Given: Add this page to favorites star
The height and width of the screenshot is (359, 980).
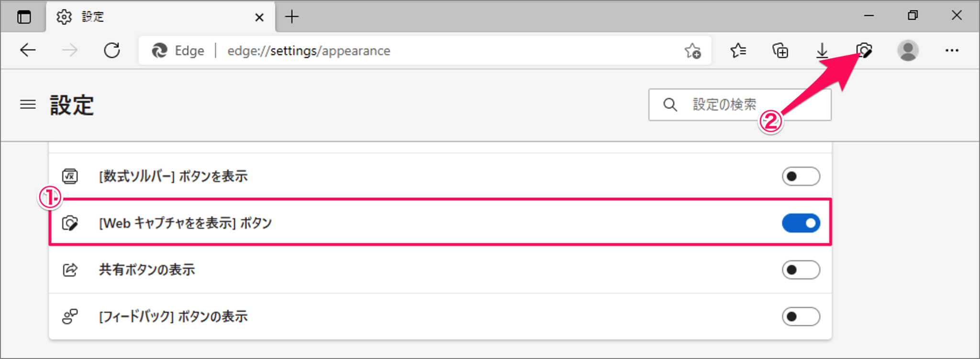Looking at the screenshot, I should [x=692, y=50].
